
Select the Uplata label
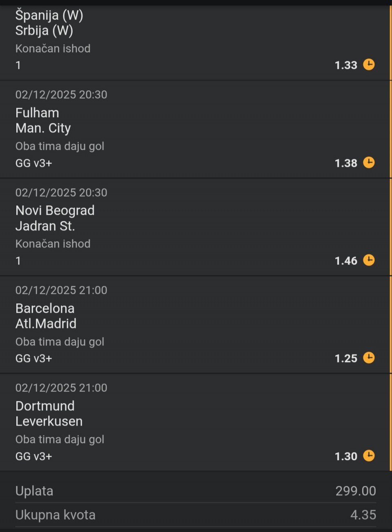[x=34, y=491]
